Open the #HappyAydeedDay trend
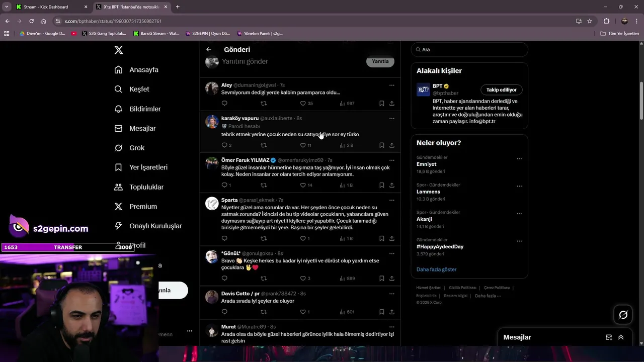644x362 pixels. pos(440,246)
